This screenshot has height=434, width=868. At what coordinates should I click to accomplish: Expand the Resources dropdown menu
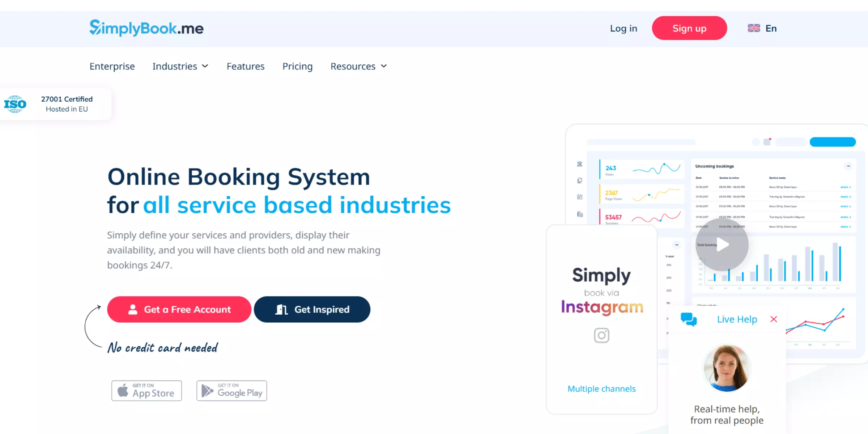[x=358, y=66]
